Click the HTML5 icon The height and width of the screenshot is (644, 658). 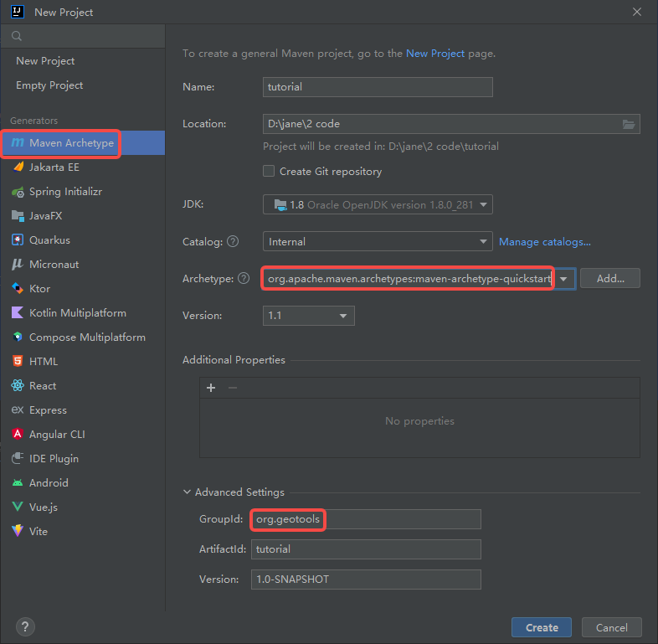(x=18, y=362)
